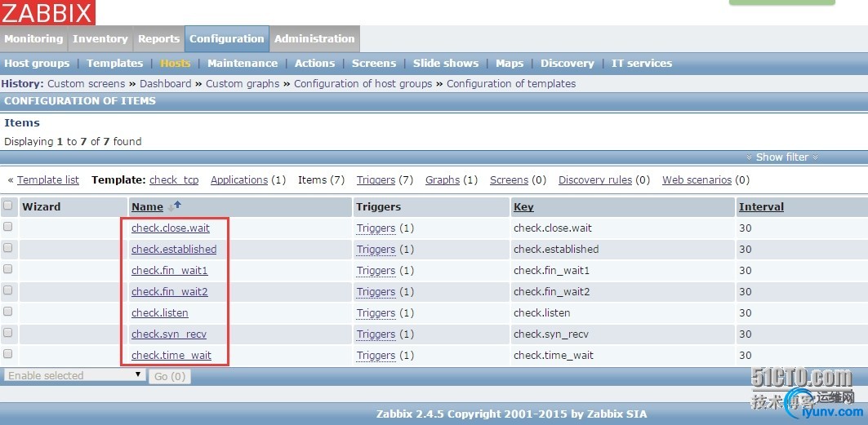The width and height of the screenshot is (868, 425).
Task: Open the Configuration tab
Action: click(227, 38)
